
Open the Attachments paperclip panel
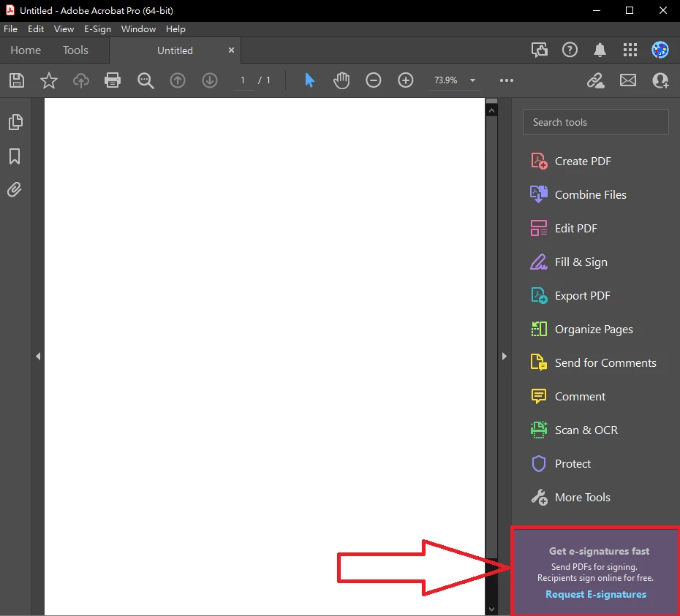pos(15,190)
